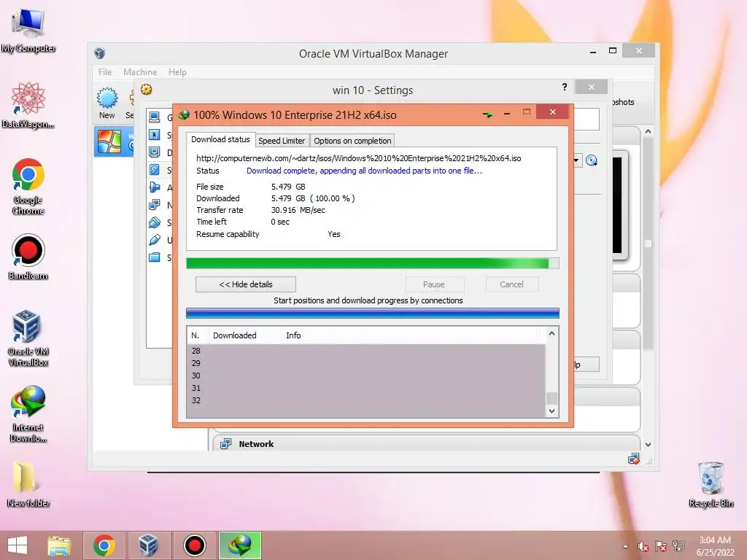Switch to Bandicam in the taskbar
The width and height of the screenshot is (747, 560).
[194, 545]
